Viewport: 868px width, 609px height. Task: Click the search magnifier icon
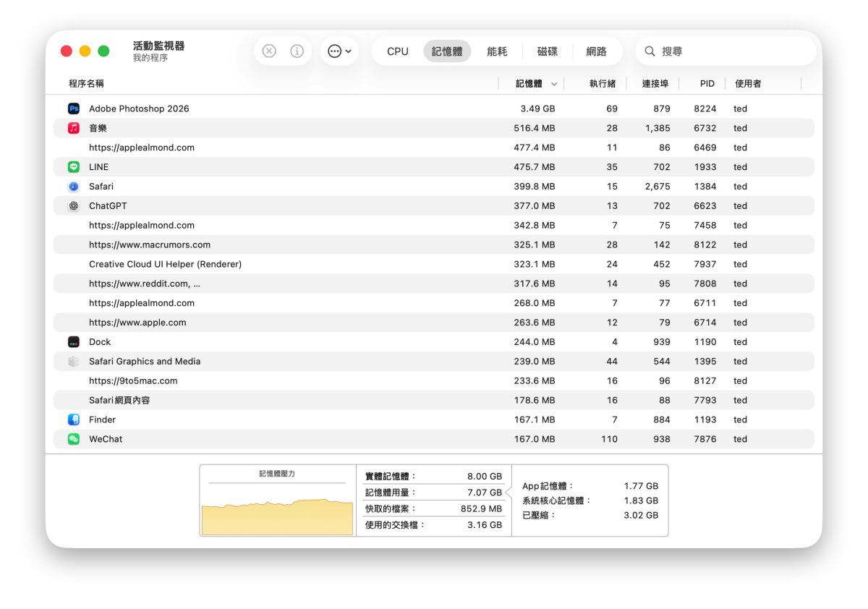[650, 51]
